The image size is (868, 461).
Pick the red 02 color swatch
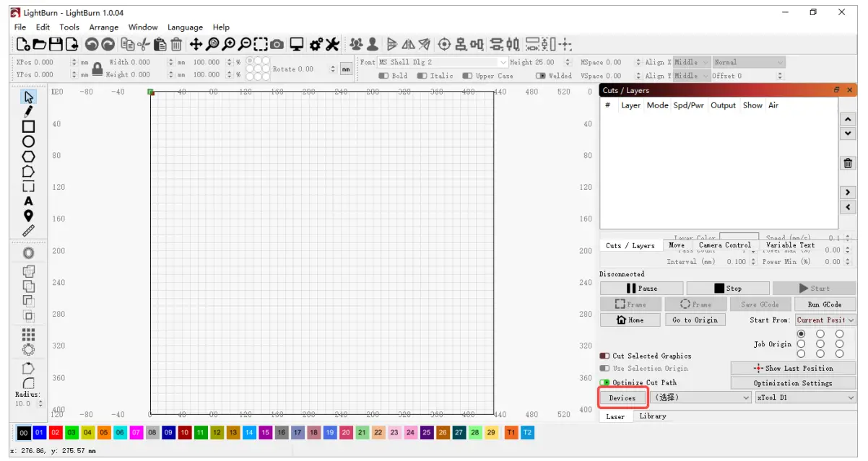(x=56, y=432)
